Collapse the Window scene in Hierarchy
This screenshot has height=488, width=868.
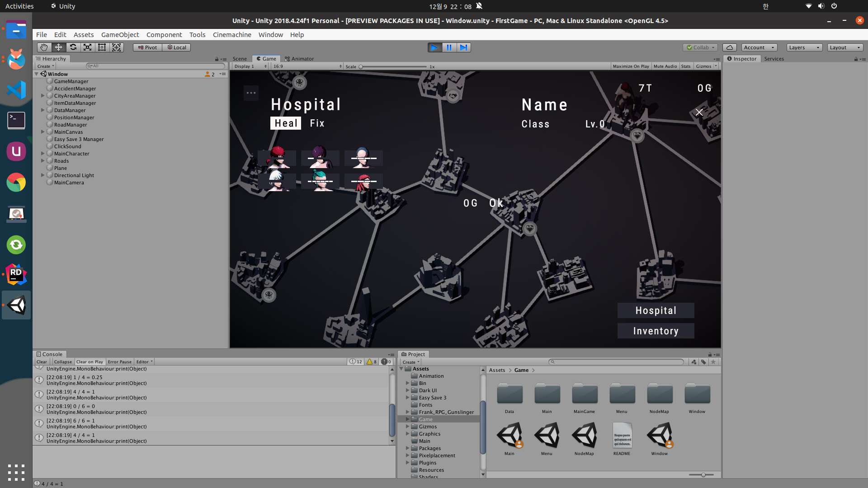click(x=37, y=74)
